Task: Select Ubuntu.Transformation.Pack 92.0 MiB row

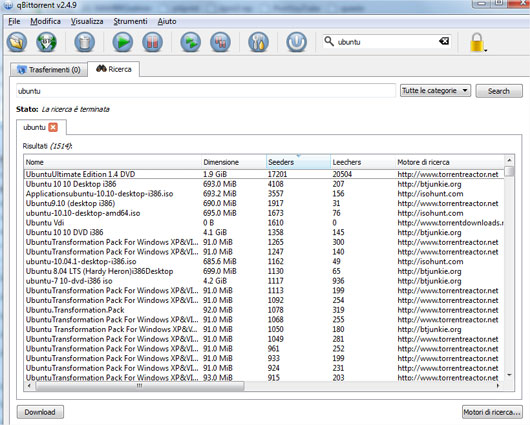Action: click(264, 310)
